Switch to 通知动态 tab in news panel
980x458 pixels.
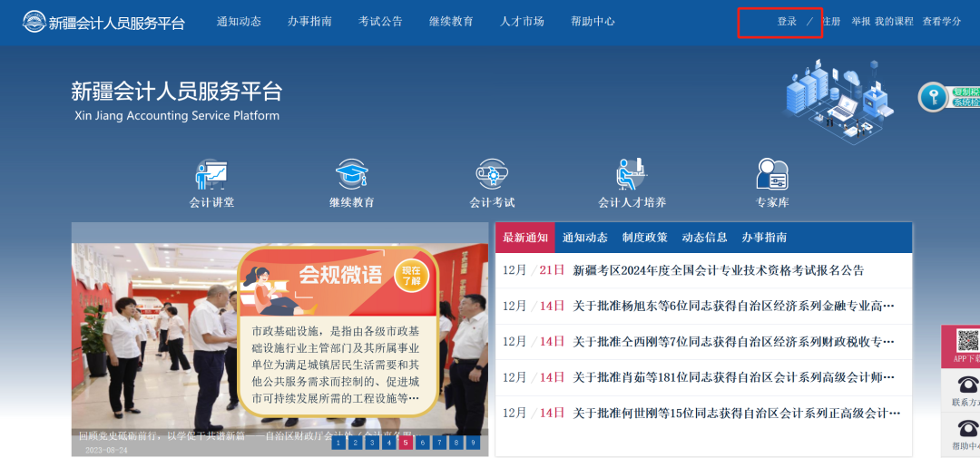[585, 238]
